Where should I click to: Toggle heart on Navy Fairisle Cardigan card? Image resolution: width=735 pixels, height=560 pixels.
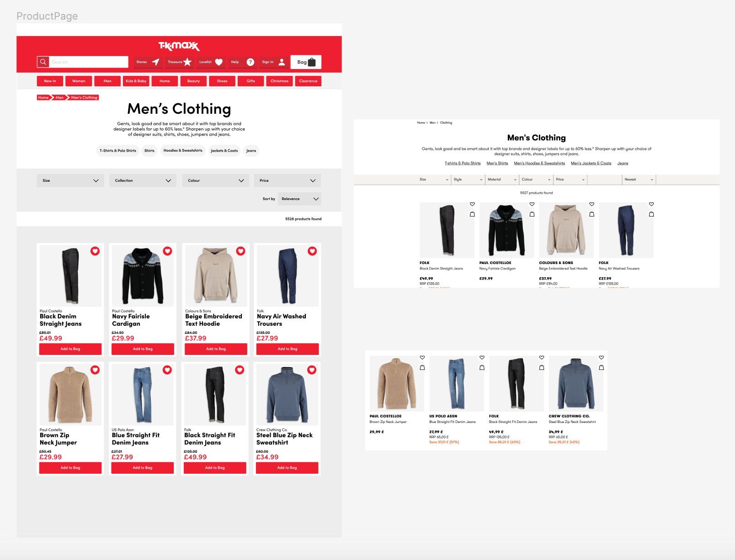(168, 251)
